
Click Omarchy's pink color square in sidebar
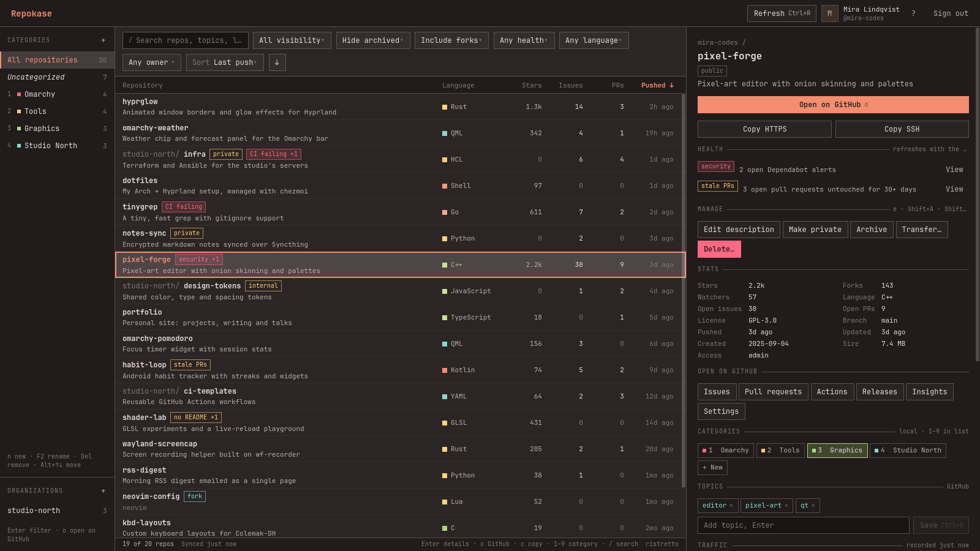pos(19,94)
